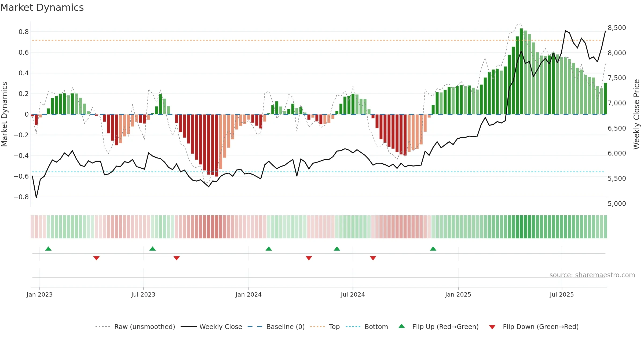Click the Jan 2025 x-axis label
The width and height of the screenshot is (644, 362).
point(458,294)
